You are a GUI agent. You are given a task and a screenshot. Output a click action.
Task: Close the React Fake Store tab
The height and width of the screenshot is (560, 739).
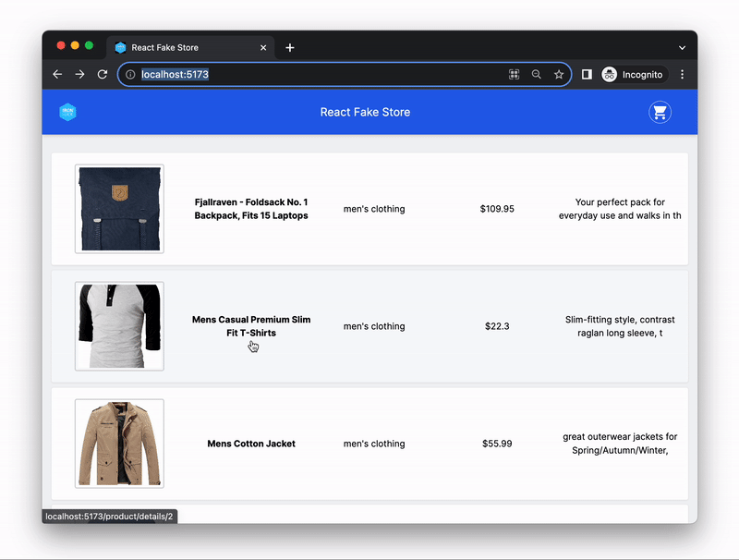263,48
